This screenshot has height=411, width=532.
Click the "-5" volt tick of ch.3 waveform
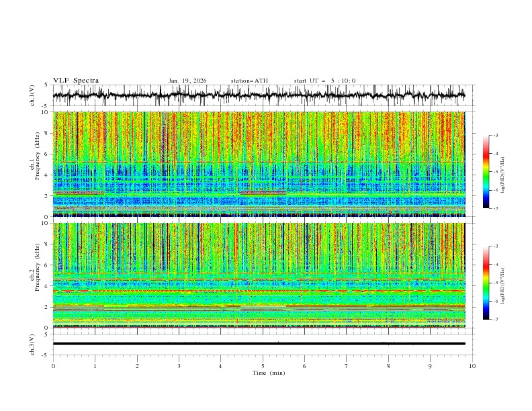point(46,355)
